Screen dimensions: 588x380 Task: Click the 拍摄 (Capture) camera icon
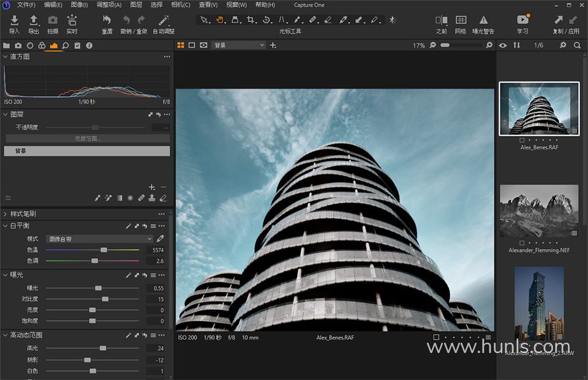pyautogui.click(x=53, y=20)
